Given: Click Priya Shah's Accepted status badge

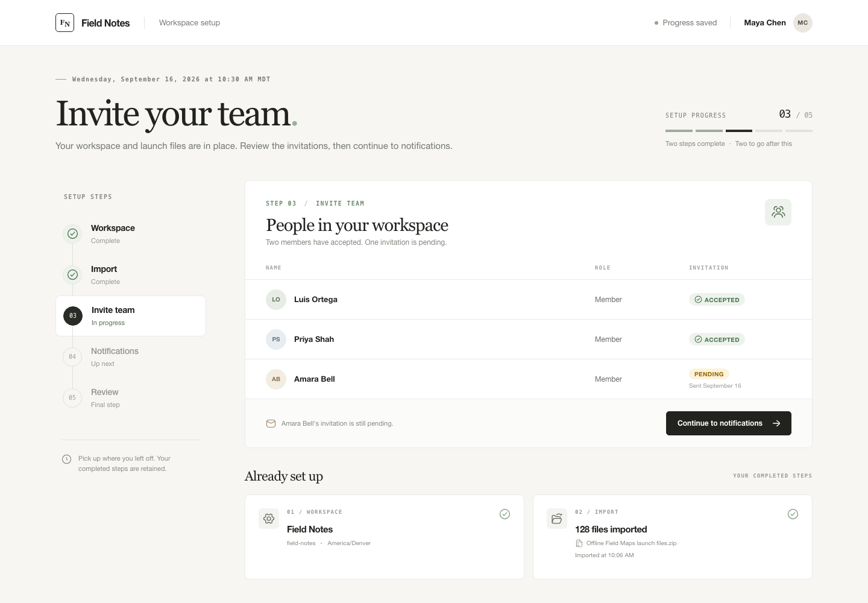Looking at the screenshot, I should coord(717,339).
